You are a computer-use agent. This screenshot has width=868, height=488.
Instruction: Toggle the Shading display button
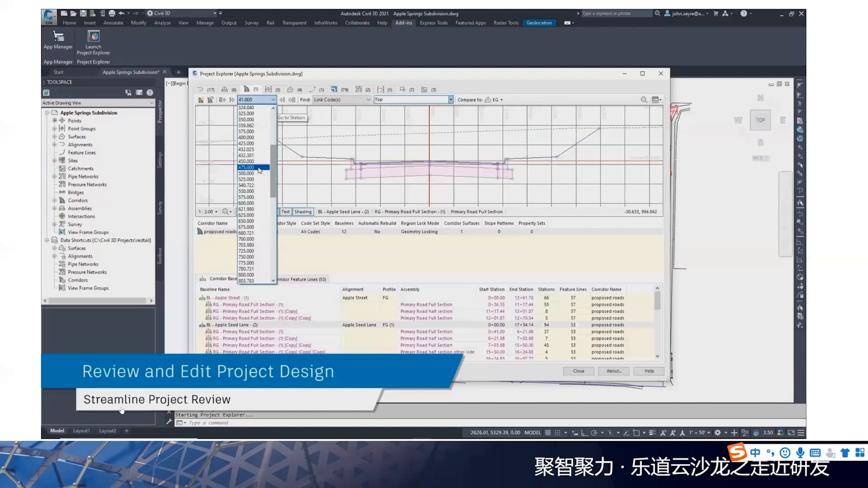point(303,211)
